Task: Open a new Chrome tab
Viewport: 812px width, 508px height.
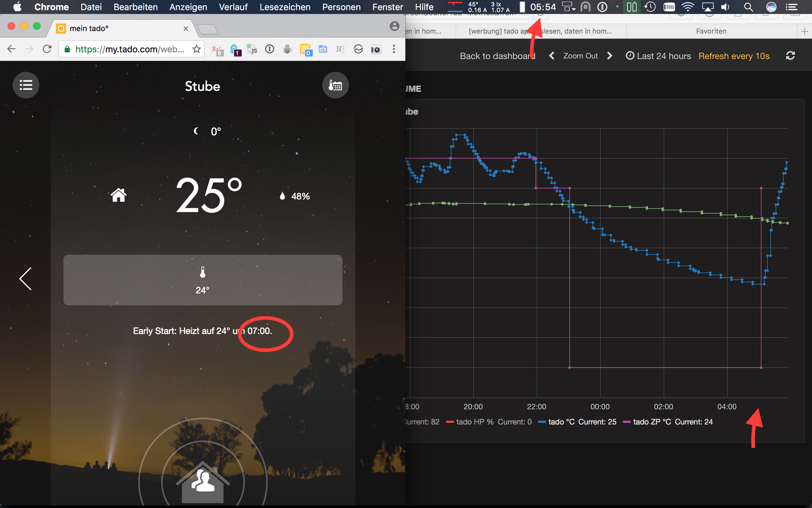Action: coord(208,30)
